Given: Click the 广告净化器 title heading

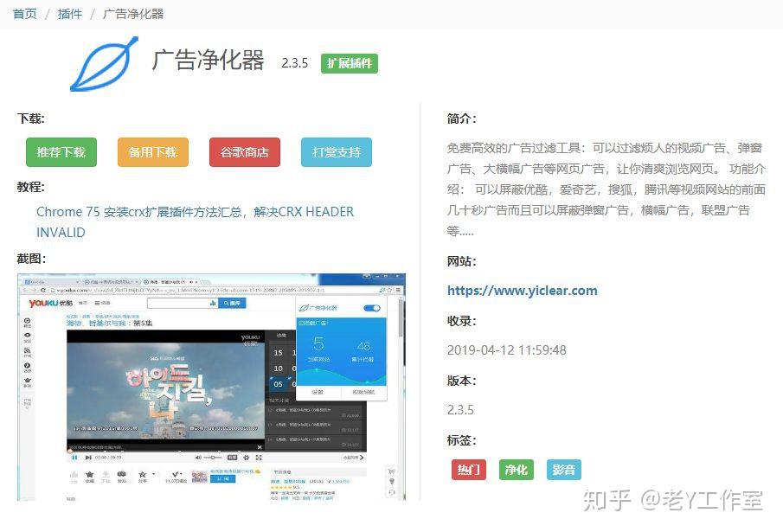Looking at the screenshot, I should 209,60.
